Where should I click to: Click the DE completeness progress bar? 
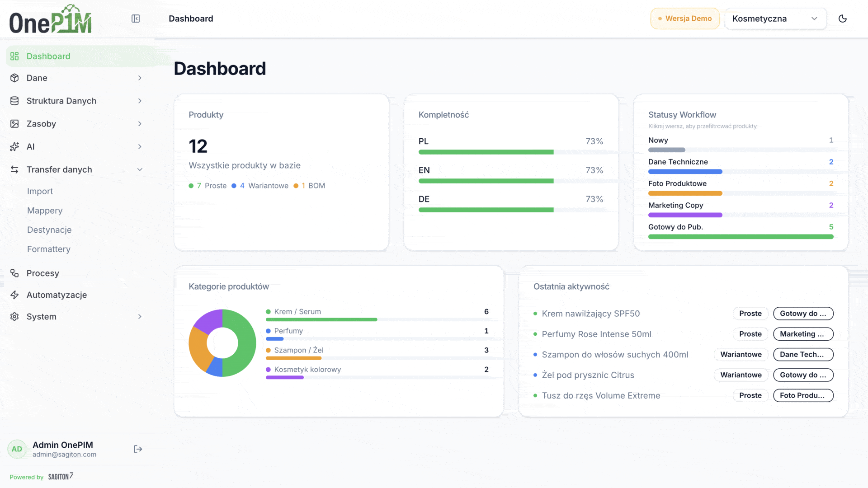(511, 210)
